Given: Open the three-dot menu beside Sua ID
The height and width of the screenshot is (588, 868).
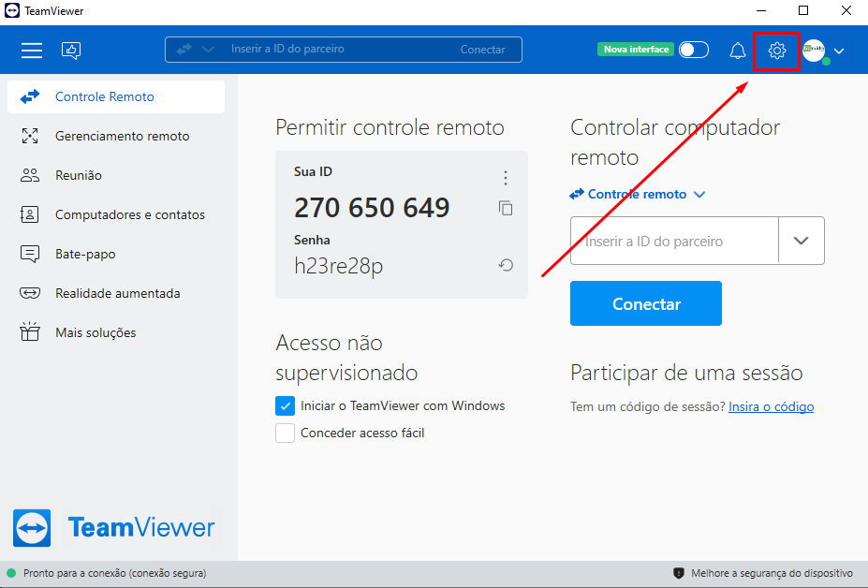Looking at the screenshot, I should click(506, 178).
